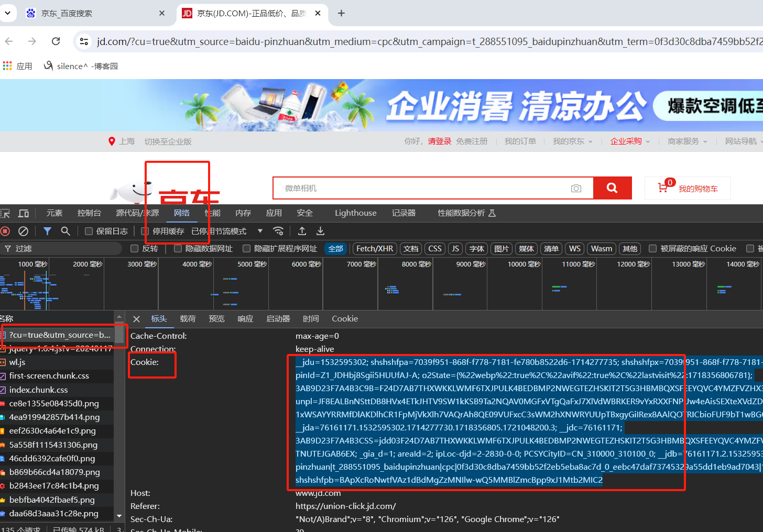Check the 隐藏数据网址 checkbox
The image size is (763, 532).
tap(178, 249)
